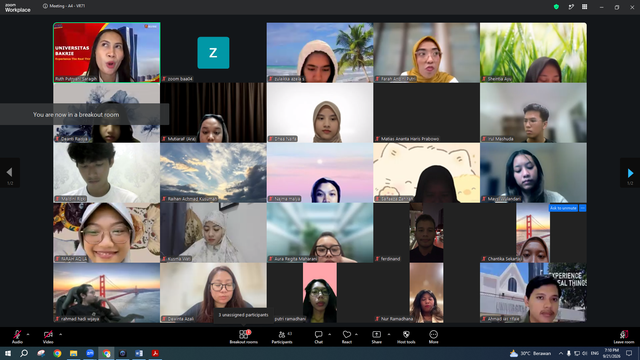
Task: Click the '3 unassigned participants' tooltip
Action: pyautogui.click(x=243, y=315)
